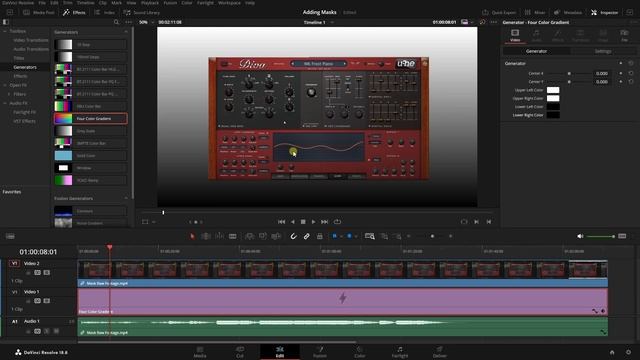
Task: Toggle the Generator enable dot in Inspector
Action: [x=621, y=64]
